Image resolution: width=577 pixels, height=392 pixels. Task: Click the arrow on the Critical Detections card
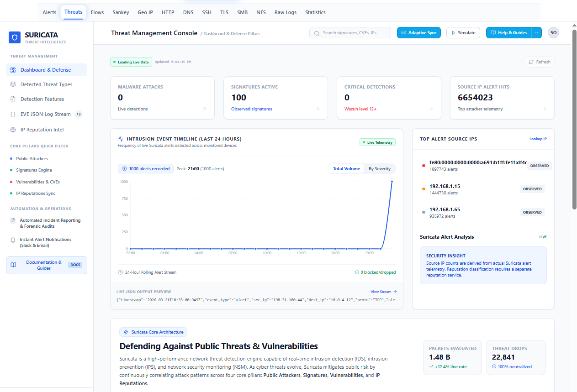click(x=431, y=109)
